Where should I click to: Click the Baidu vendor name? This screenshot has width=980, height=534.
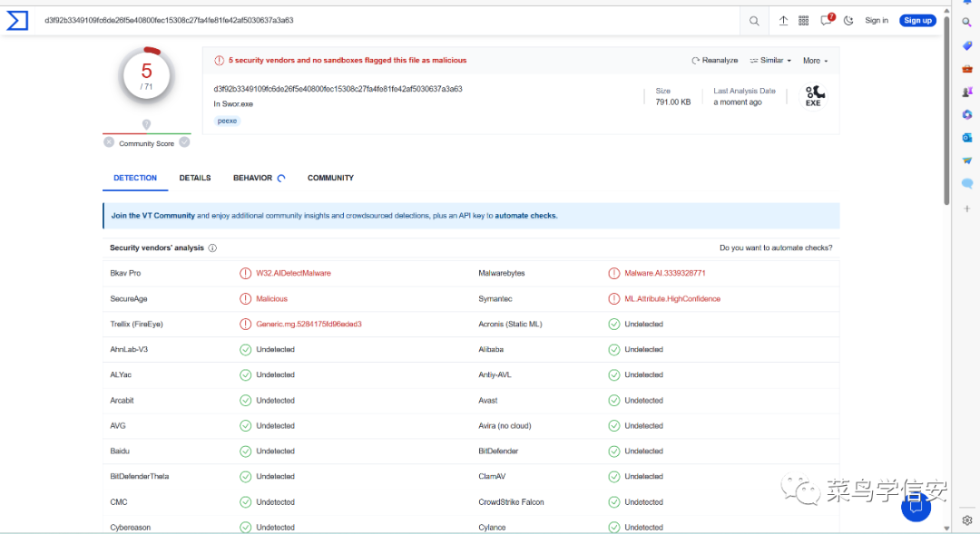tap(120, 451)
